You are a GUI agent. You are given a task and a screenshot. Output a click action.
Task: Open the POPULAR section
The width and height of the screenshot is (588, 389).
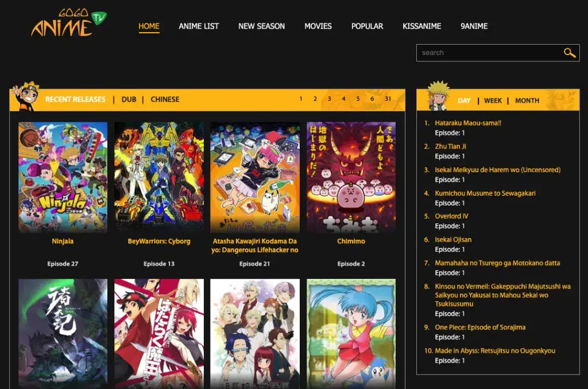coord(367,26)
